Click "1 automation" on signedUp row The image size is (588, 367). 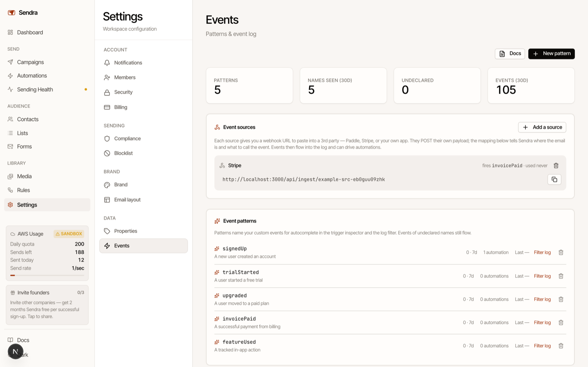coord(496,253)
